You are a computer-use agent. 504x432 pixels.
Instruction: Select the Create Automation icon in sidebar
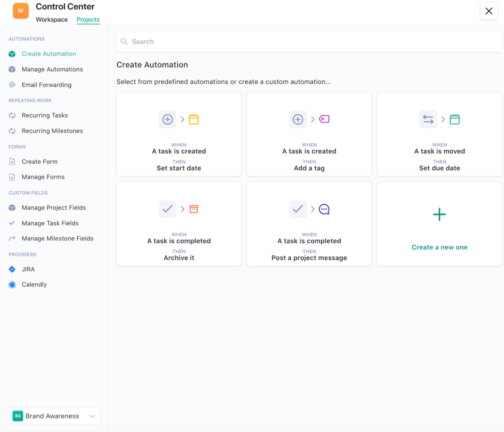pos(12,54)
